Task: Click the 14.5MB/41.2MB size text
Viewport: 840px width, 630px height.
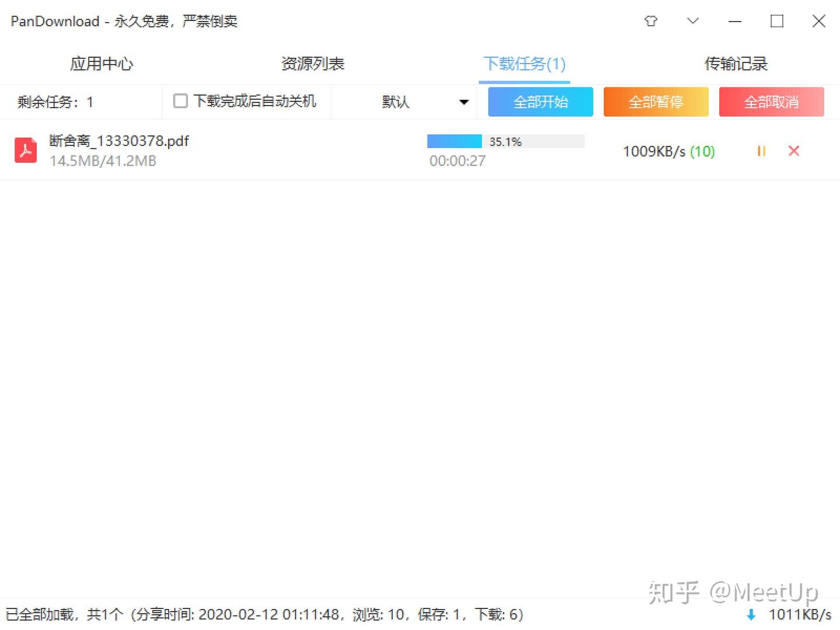Action: 103,161
